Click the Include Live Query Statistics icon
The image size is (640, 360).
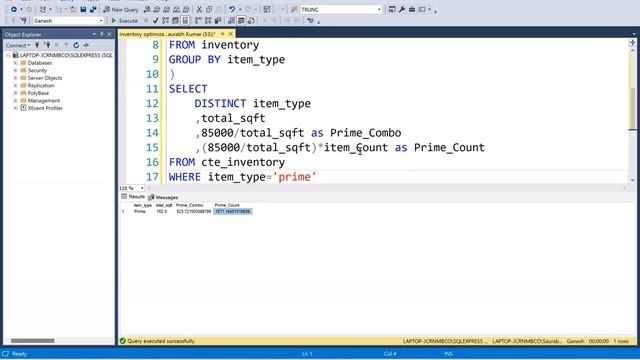(208, 20)
